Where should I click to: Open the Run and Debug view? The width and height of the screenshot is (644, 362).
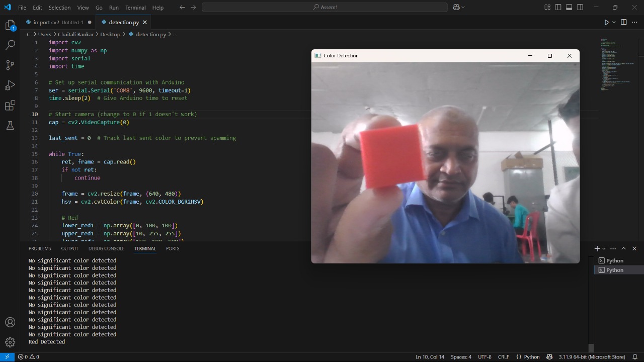10,85
